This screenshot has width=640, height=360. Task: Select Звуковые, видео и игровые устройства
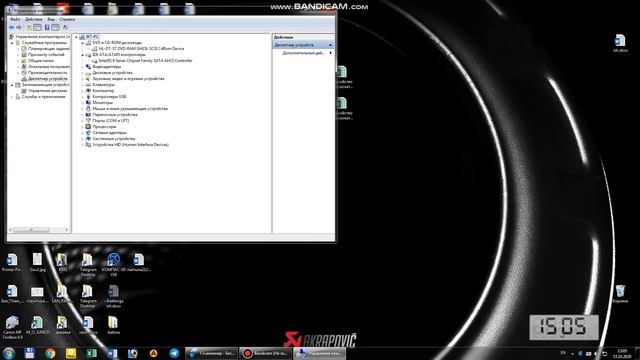point(128,78)
